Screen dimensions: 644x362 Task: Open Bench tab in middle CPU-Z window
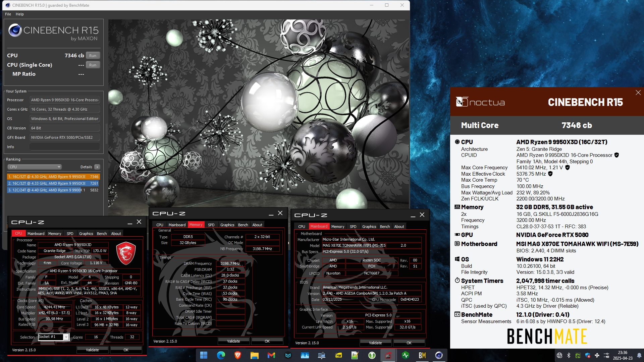coord(243,225)
